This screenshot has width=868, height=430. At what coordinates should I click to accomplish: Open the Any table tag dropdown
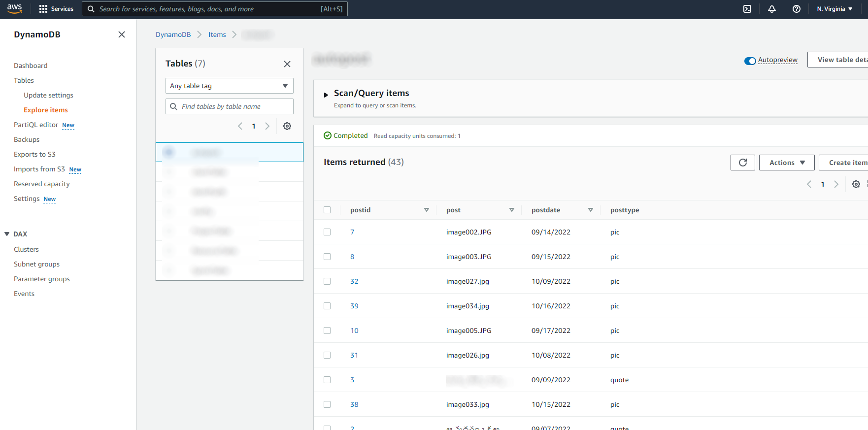pos(230,86)
